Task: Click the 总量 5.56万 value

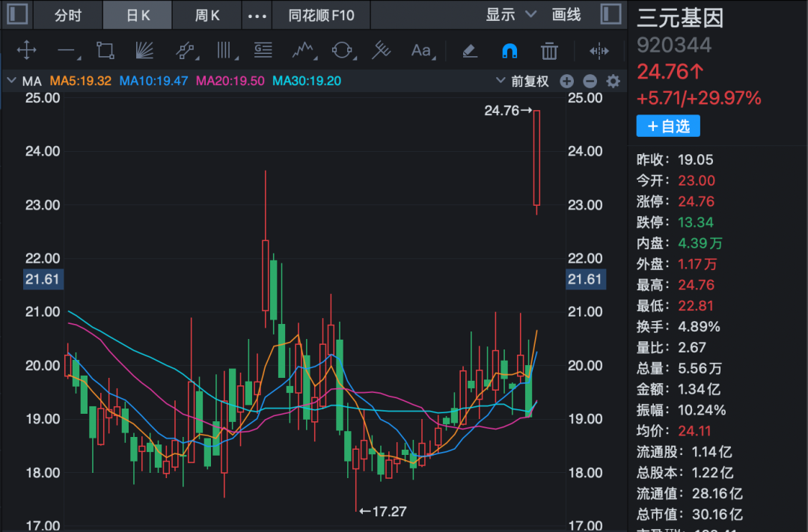Action: tap(700, 368)
